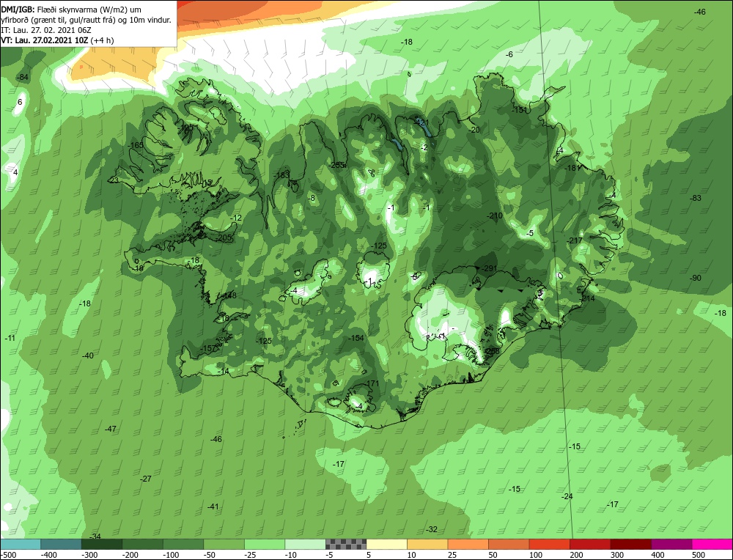
Task: Click the gray checkered legend swatch
Action: (x=346, y=544)
